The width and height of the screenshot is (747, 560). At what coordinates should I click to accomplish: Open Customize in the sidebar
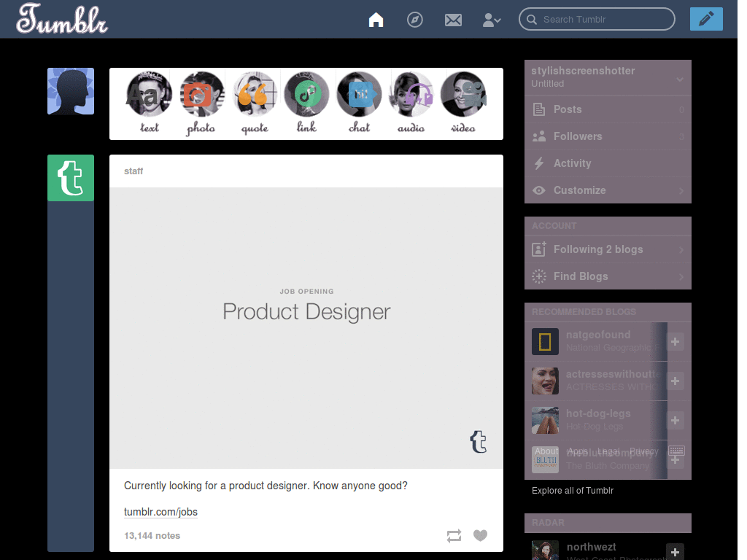[608, 190]
